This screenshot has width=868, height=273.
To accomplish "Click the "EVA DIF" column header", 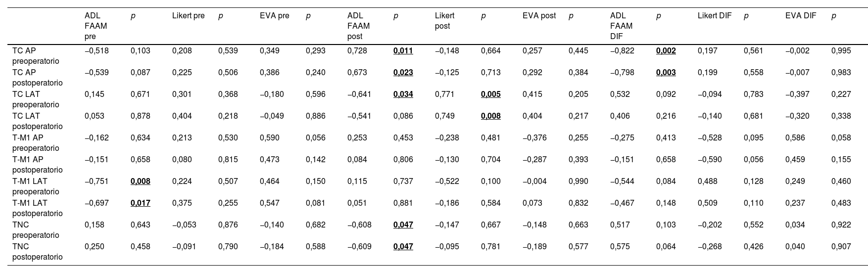I will (x=800, y=16).
